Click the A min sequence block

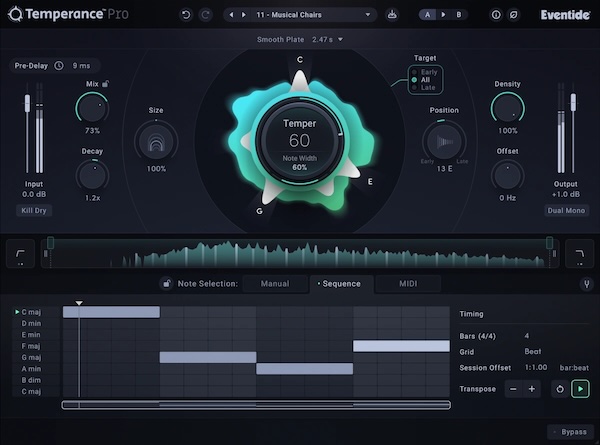(x=305, y=369)
